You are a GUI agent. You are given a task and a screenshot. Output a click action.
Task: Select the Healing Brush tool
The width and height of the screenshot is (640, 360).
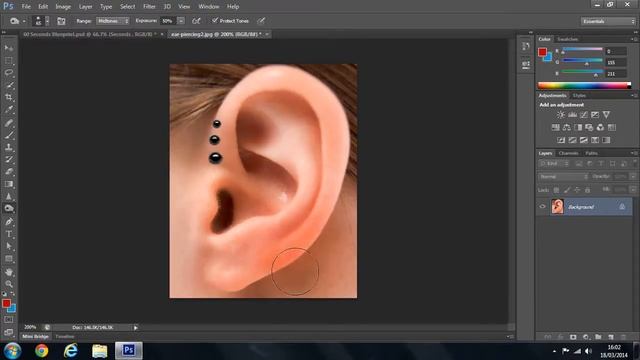(9, 123)
